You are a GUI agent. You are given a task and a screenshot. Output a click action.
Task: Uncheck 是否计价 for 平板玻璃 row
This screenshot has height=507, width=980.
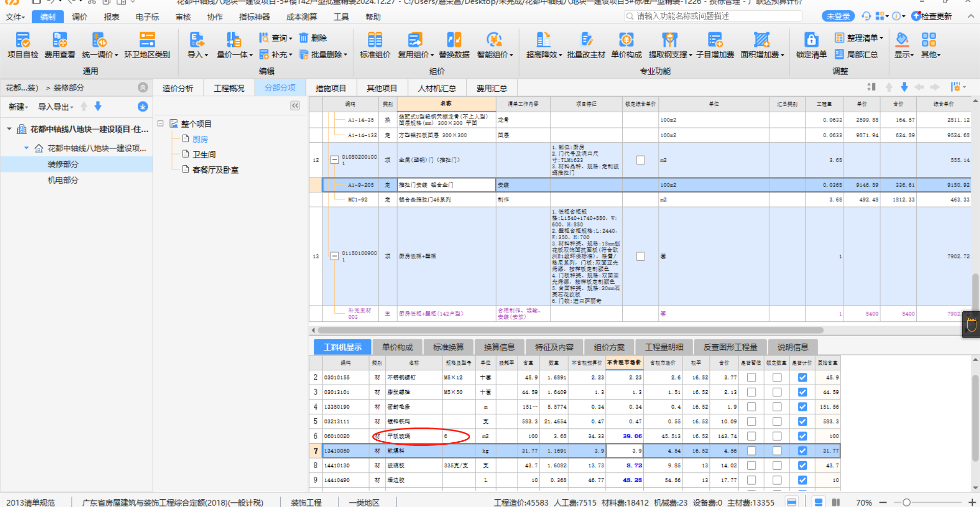pyautogui.click(x=802, y=436)
